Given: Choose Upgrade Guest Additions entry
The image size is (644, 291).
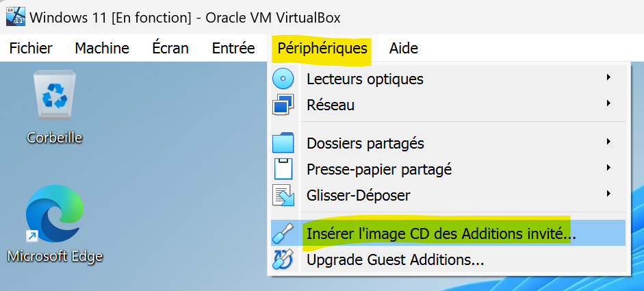Looking at the screenshot, I should [x=448, y=260].
